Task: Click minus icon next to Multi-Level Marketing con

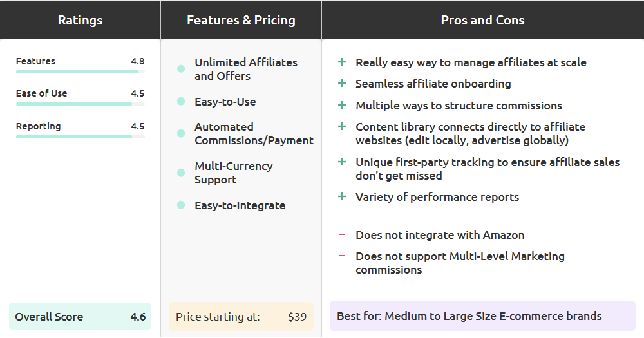Action: click(342, 256)
